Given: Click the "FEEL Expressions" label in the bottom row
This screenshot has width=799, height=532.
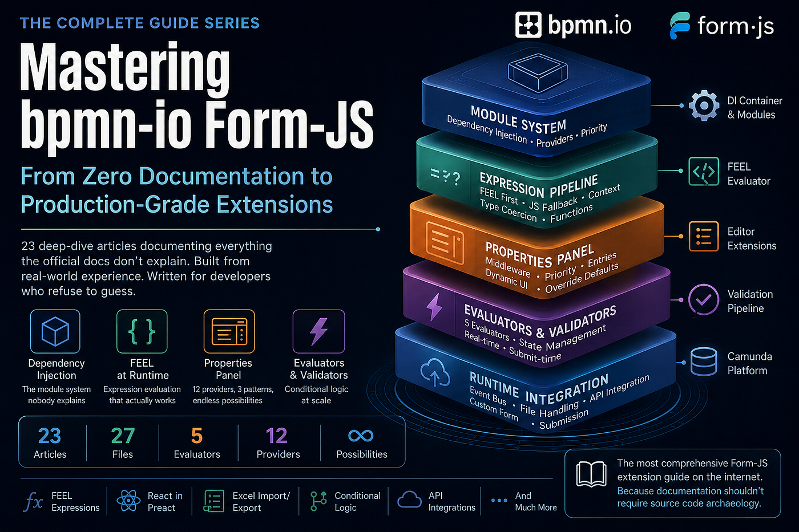Looking at the screenshot, I should 75,502.
